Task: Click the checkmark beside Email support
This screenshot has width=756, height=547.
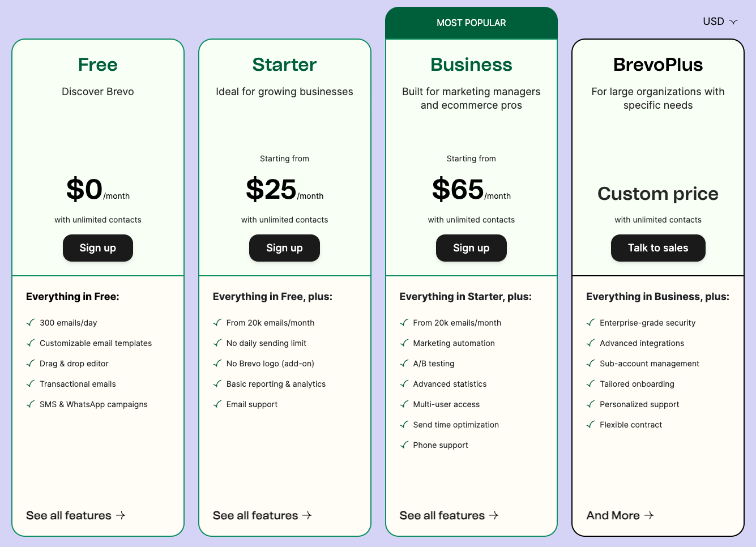Action: 217,404
